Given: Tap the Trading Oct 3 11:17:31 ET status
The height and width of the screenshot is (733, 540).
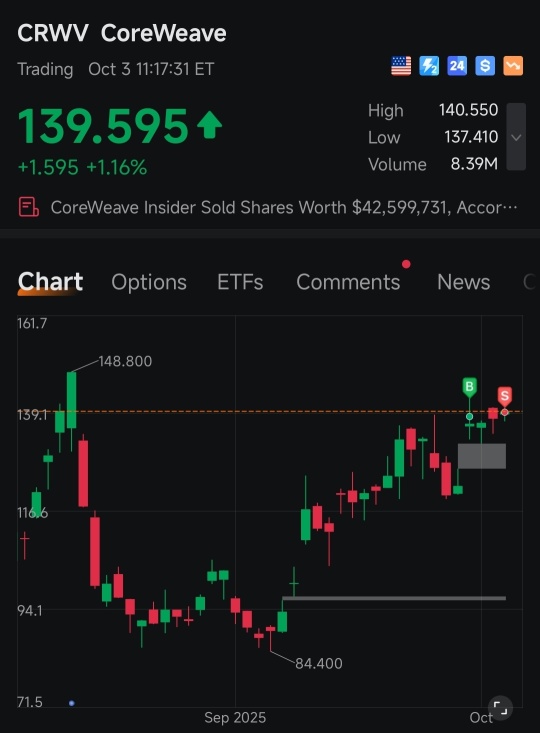Looking at the screenshot, I should (x=116, y=69).
